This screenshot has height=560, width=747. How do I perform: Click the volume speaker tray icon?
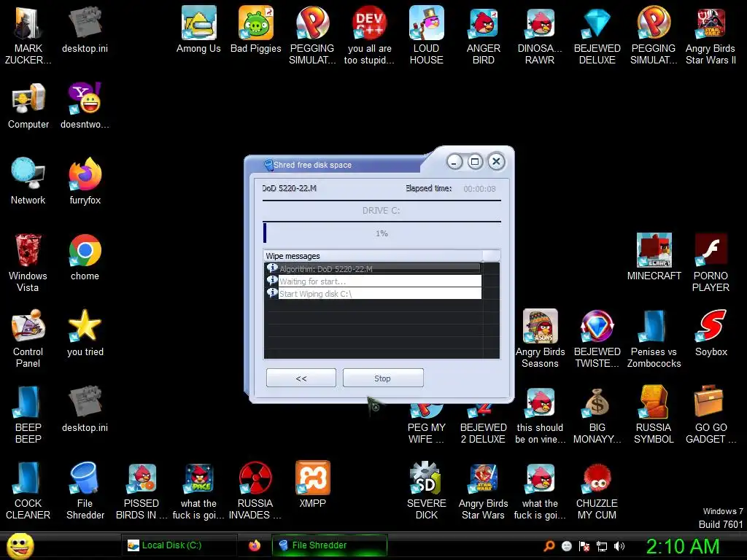click(x=619, y=546)
